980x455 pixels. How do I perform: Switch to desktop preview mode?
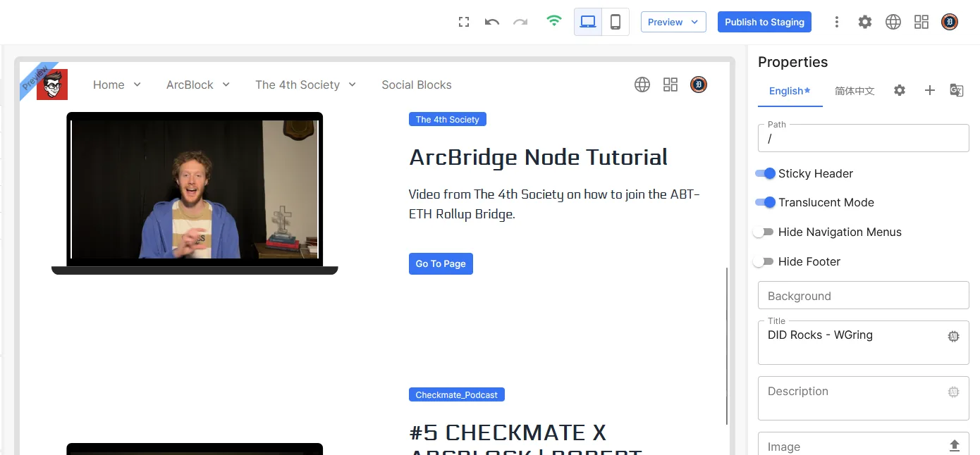(588, 22)
